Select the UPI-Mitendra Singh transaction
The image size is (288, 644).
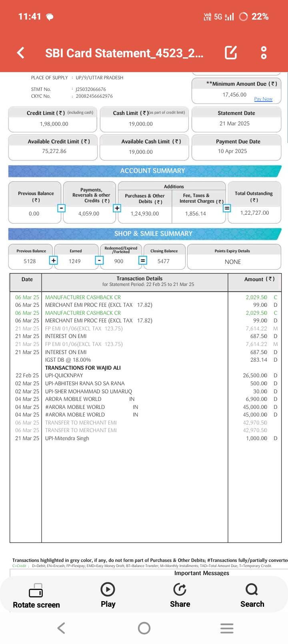click(x=146, y=438)
